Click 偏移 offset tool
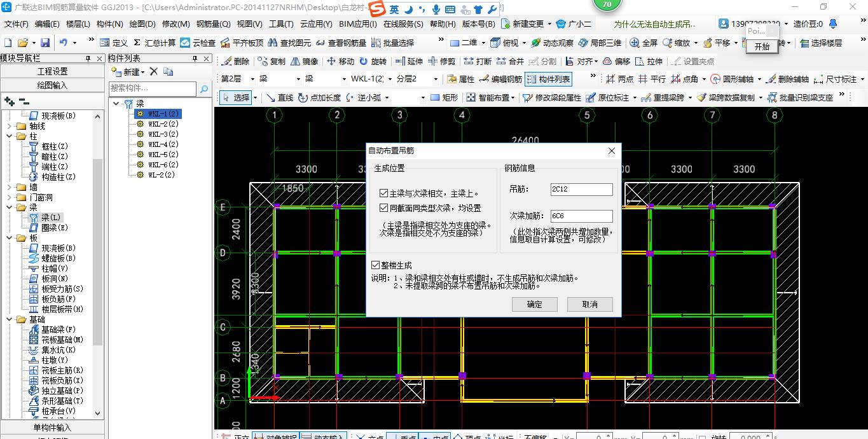This screenshot has width=868, height=439. 616,61
